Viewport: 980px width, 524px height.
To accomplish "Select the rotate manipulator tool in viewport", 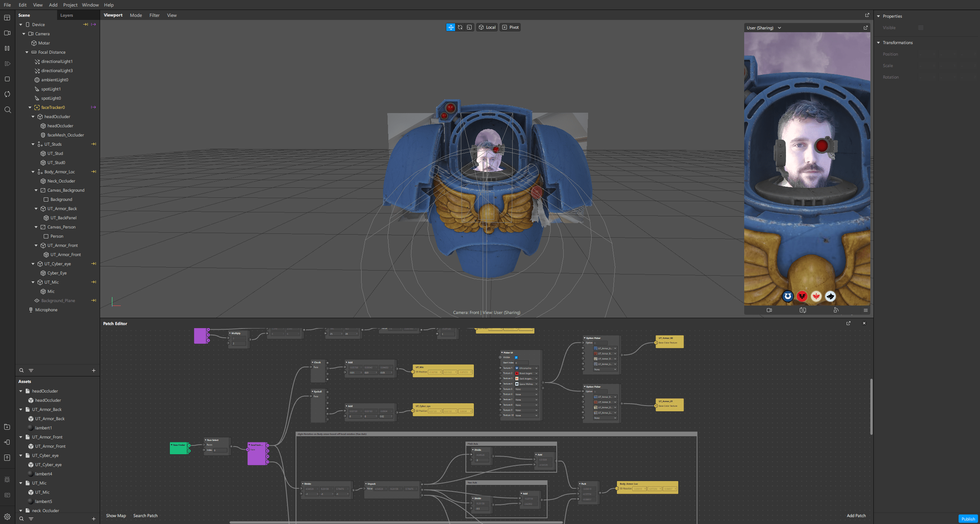I will click(x=460, y=27).
